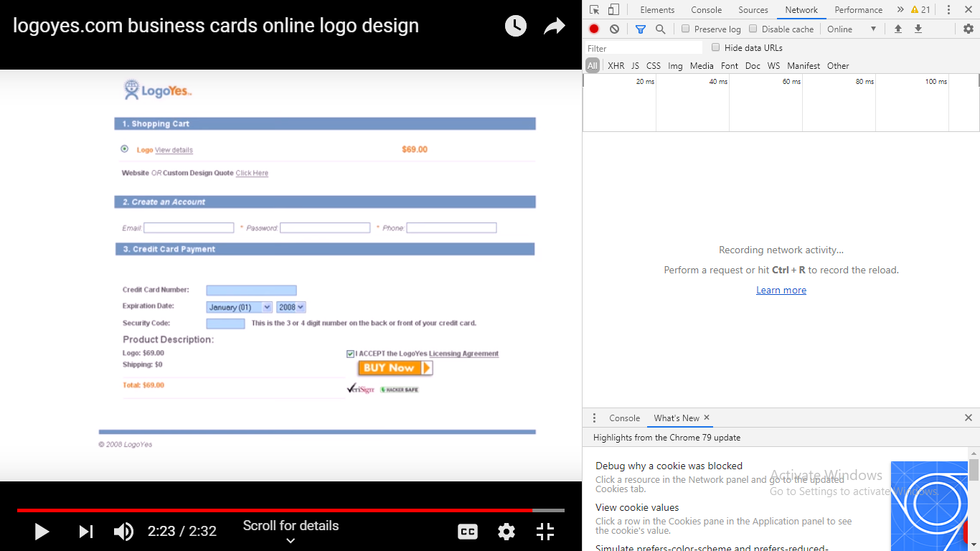Play the paused video

[x=42, y=532]
